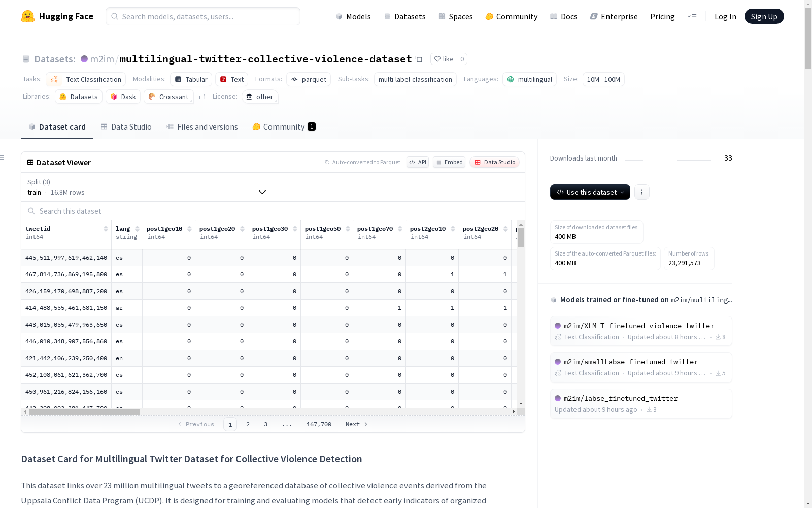Sort by post1geo50 column
The width and height of the screenshot is (812, 508).
tap(348, 229)
